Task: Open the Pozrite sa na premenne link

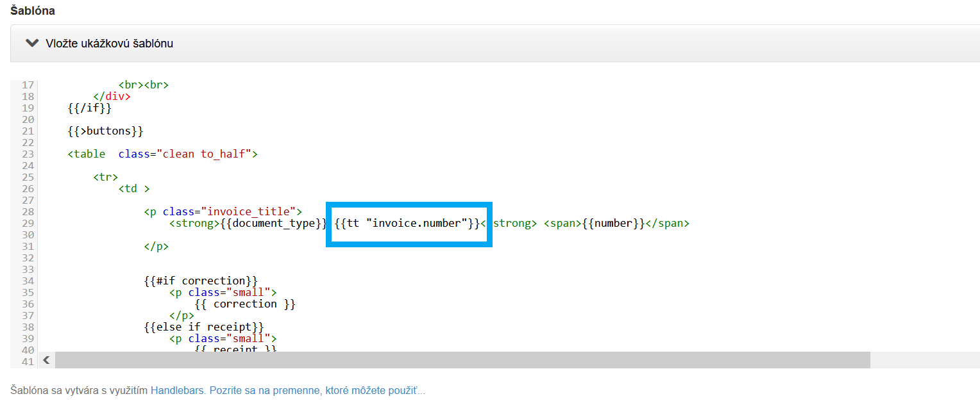Action: click(x=317, y=390)
